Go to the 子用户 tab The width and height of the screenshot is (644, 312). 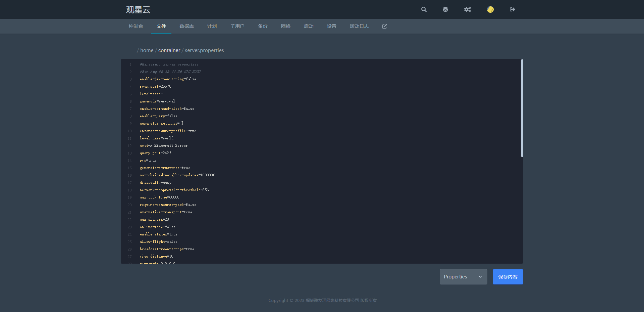tap(237, 26)
